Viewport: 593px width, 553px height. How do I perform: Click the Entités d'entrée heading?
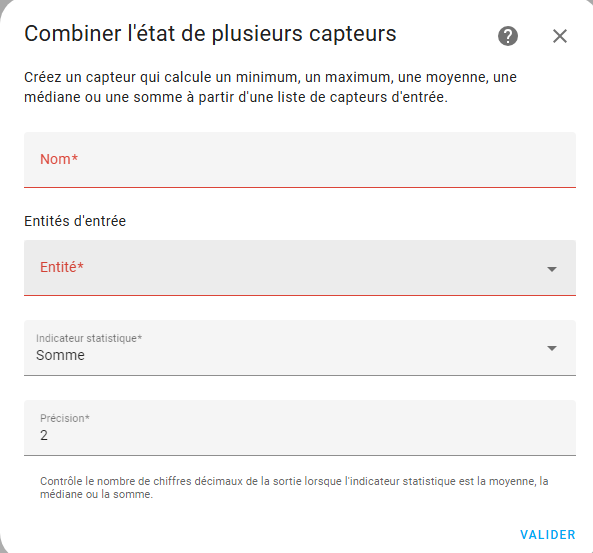(x=75, y=221)
